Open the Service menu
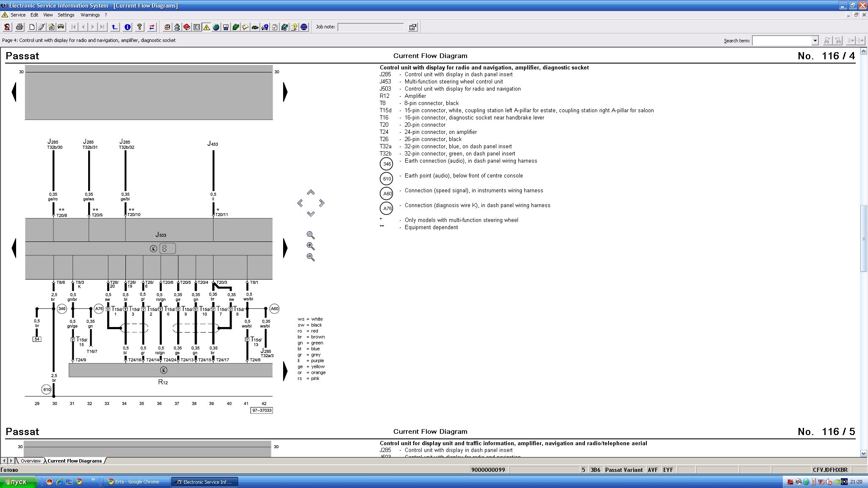 coord(18,15)
